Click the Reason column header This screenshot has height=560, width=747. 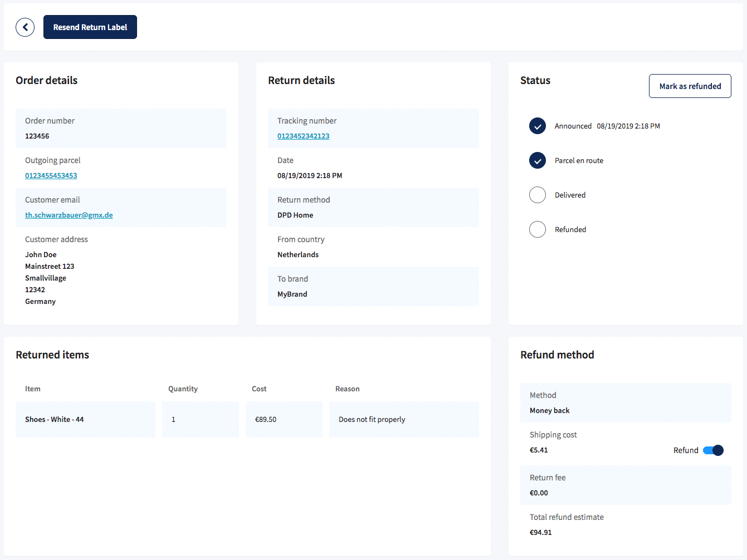coord(348,389)
